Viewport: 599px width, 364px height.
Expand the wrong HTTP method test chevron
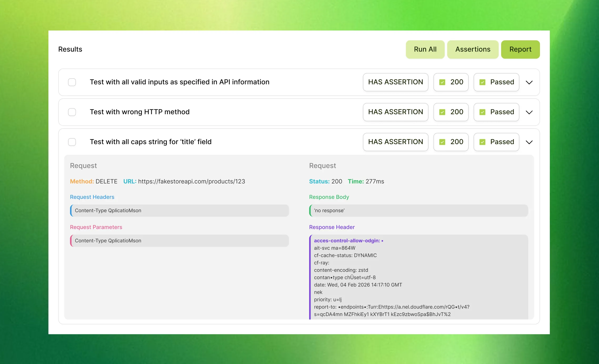529,112
